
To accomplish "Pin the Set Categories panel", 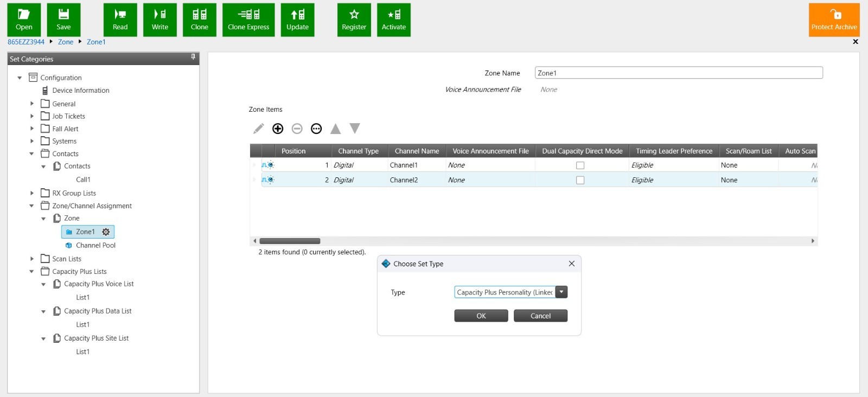I will tap(193, 57).
